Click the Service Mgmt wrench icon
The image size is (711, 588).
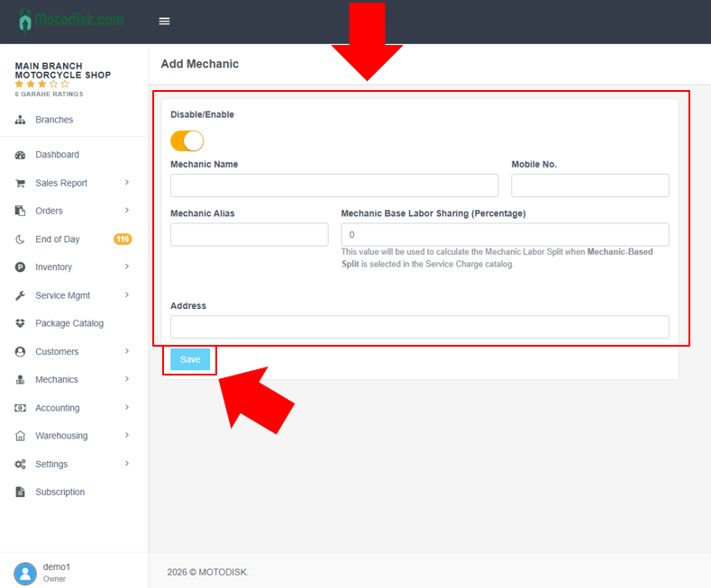(x=20, y=295)
